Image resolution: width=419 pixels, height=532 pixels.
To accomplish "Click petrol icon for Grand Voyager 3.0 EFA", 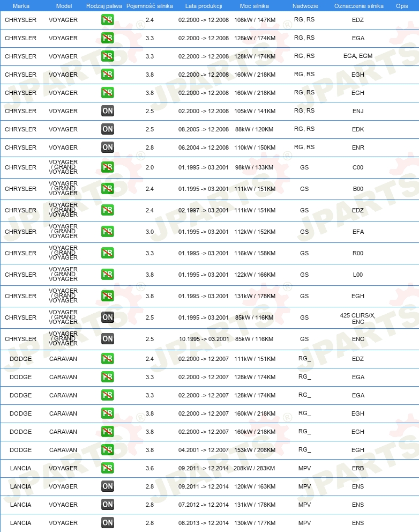I will tap(108, 231).
